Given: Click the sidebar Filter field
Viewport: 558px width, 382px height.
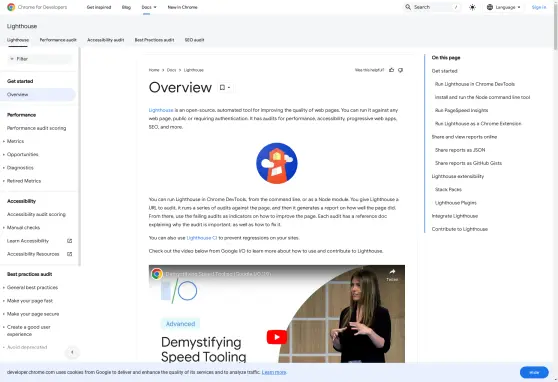Looking at the screenshot, I should click(40, 59).
